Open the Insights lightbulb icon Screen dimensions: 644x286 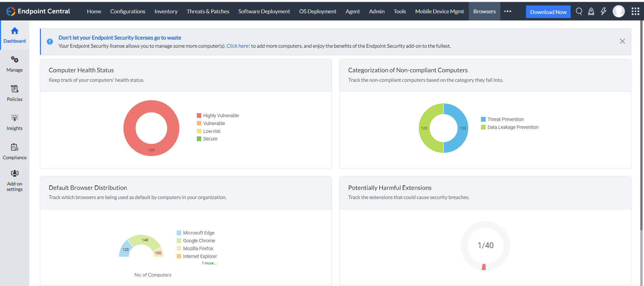pyautogui.click(x=15, y=118)
